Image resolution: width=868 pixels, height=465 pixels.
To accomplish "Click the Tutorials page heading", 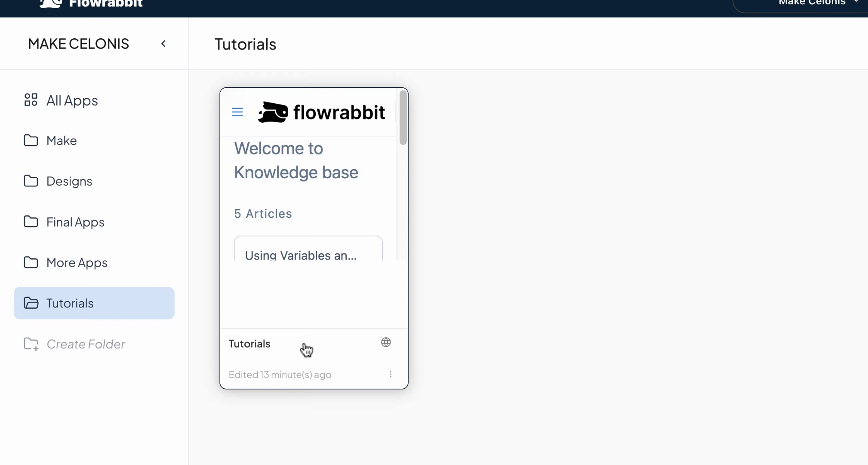I will tap(246, 44).
